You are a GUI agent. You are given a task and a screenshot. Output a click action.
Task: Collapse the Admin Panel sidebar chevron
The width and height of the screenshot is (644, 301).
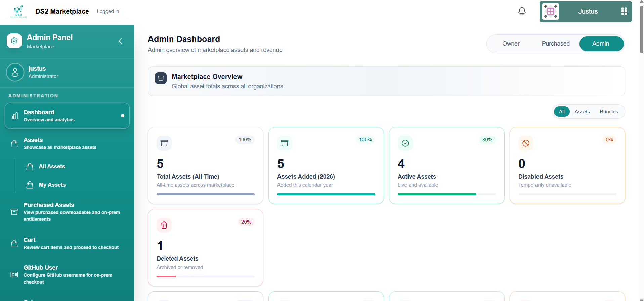point(120,41)
